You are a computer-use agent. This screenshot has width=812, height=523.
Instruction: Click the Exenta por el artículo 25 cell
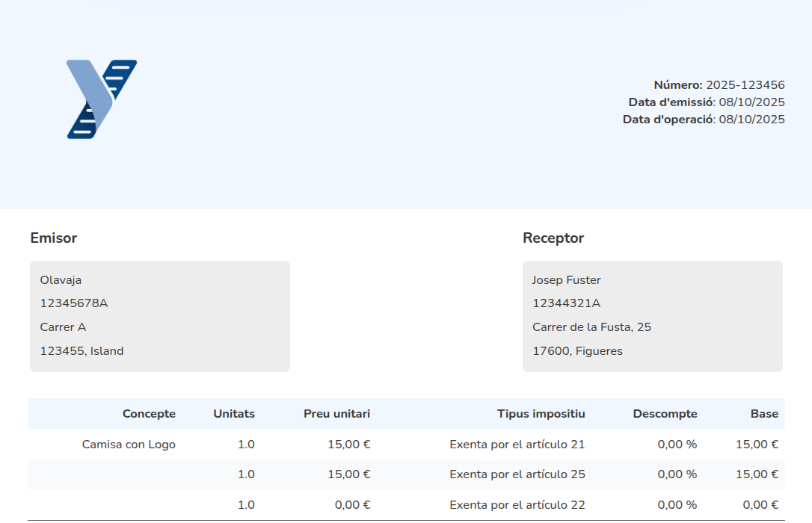[517, 474]
